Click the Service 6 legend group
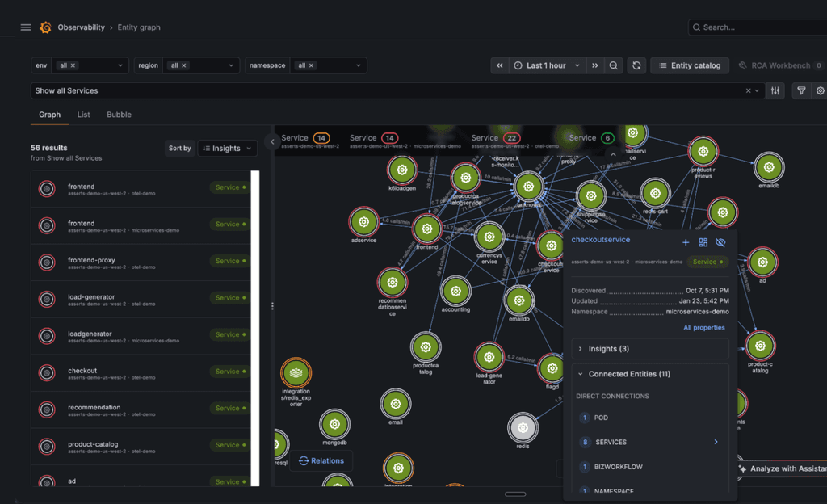The image size is (827, 504). pos(592,138)
